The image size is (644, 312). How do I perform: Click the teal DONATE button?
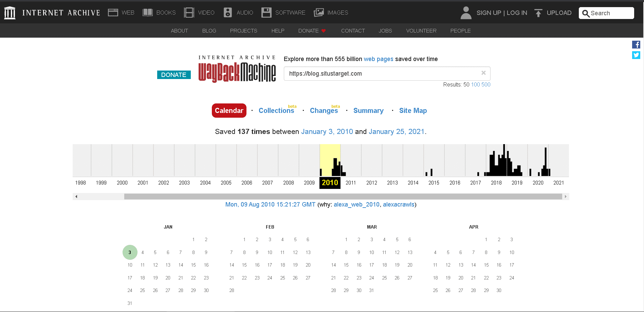coord(174,75)
